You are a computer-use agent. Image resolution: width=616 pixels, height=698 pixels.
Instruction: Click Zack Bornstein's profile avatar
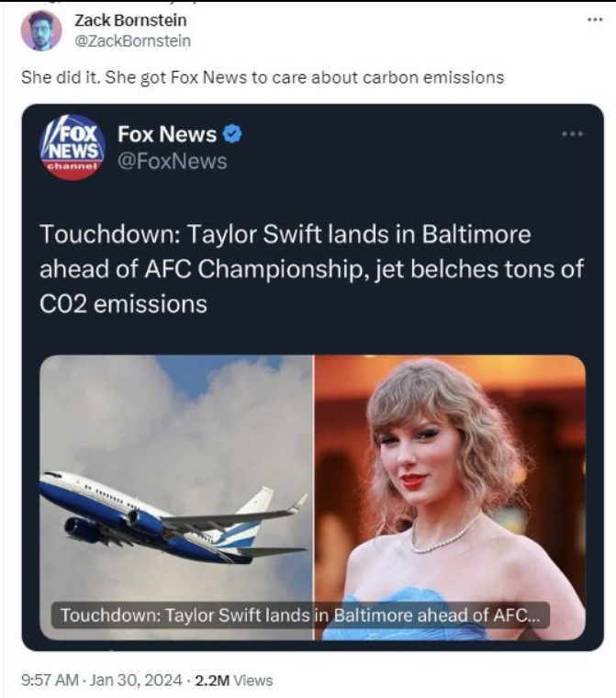[40, 31]
